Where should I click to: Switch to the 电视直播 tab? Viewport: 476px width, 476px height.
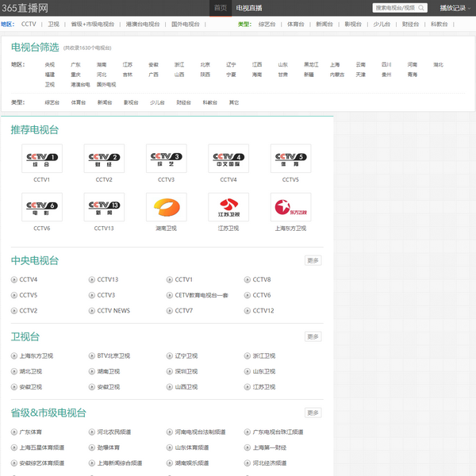pos(249,8)
